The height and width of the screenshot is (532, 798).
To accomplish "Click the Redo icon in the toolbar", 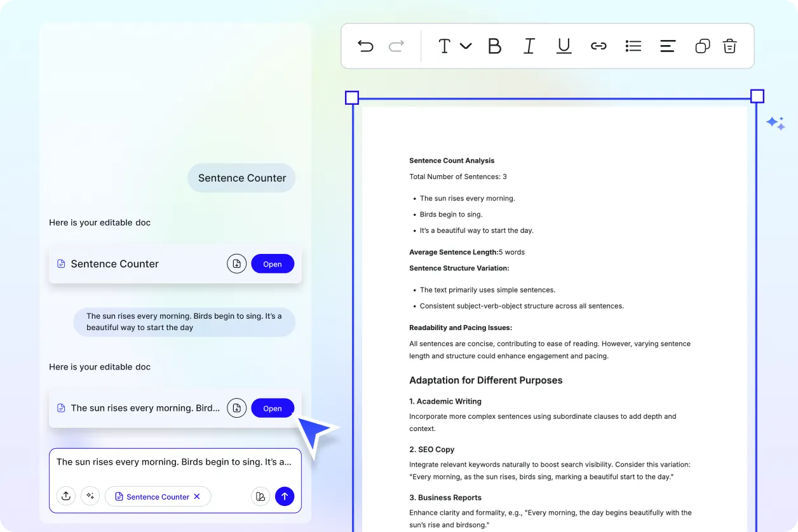I will 395,46.
